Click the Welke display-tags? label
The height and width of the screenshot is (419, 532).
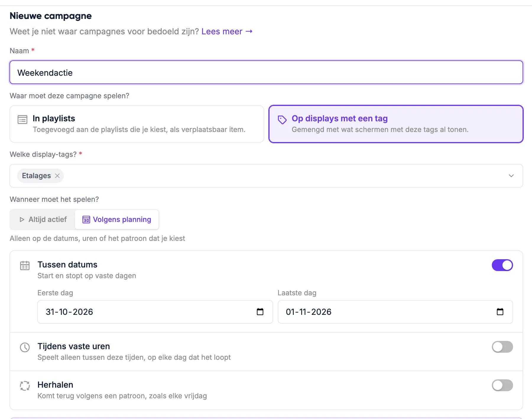point(43,154)
